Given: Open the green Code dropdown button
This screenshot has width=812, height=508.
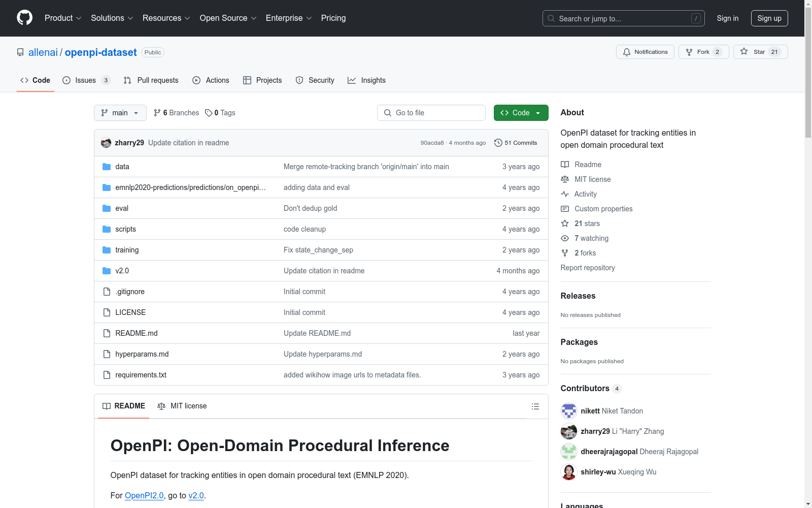Looking at the screenshot, I should coord(521,113).
